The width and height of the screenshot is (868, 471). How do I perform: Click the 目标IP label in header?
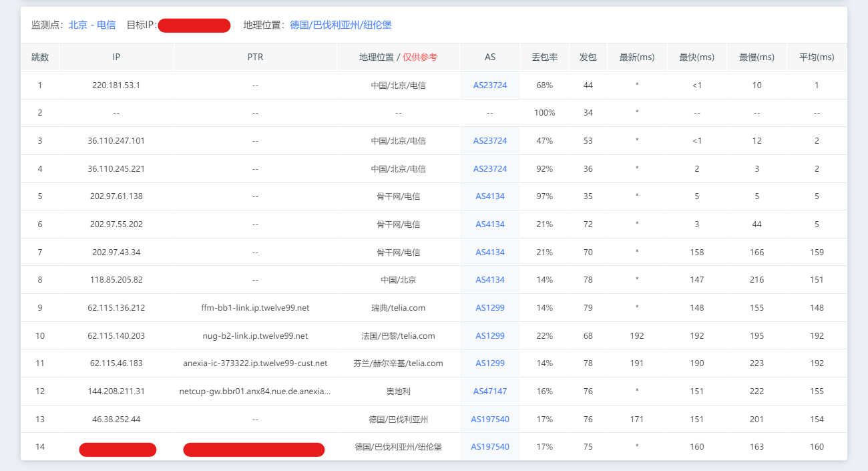point(142,25)
